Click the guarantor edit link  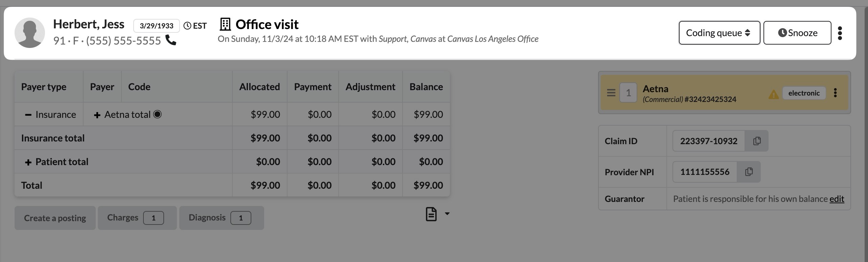coord(837,199)
